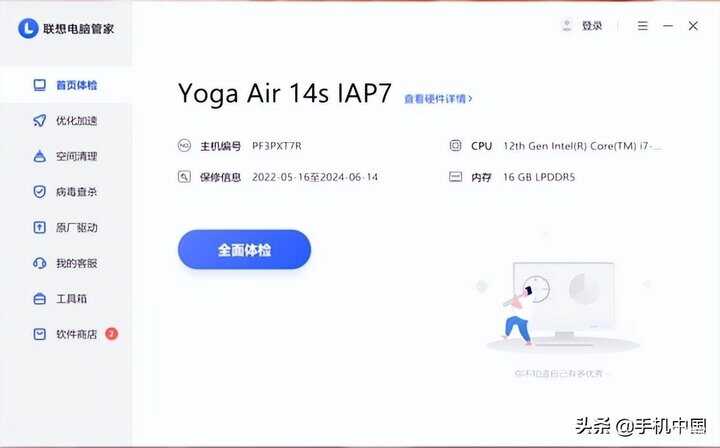Image resolution: width=720 pixels, height=448 pixels.
Task: Click the 病毒查杀 shield icon
Action: click(x=39, y=191)
